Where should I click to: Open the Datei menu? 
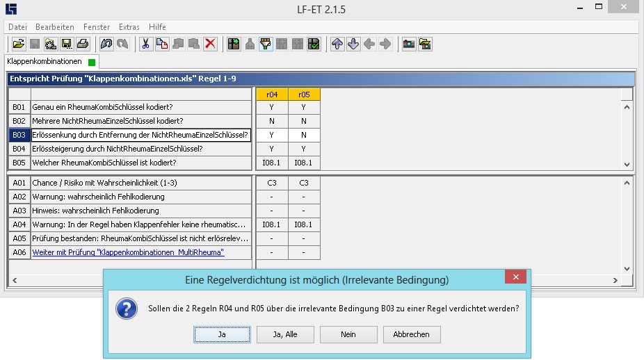17,27
